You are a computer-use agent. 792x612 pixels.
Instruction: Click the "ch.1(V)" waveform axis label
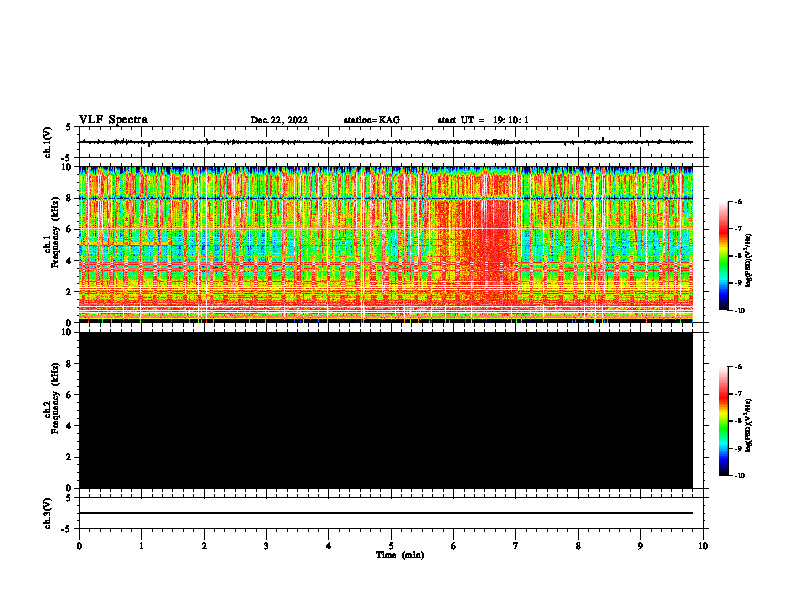tap(47, 142)
